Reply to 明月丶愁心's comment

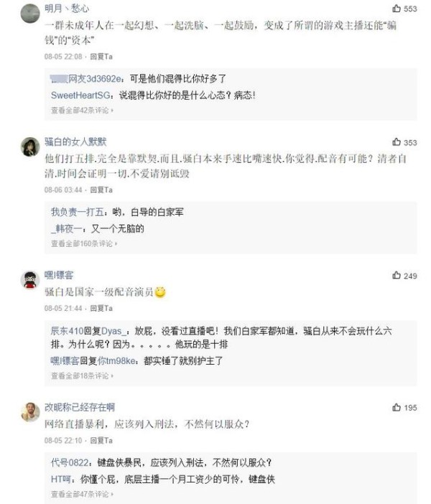[104, 56]
